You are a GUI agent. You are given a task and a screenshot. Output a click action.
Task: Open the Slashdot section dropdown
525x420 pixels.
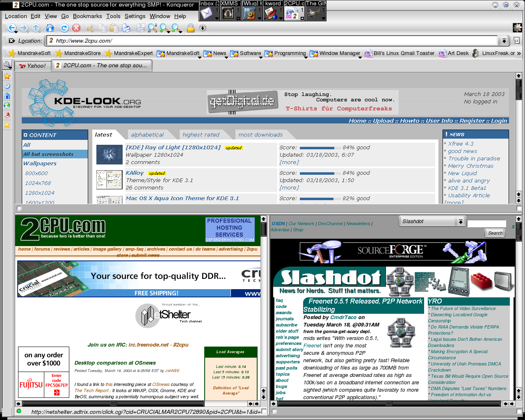(431, 221)
